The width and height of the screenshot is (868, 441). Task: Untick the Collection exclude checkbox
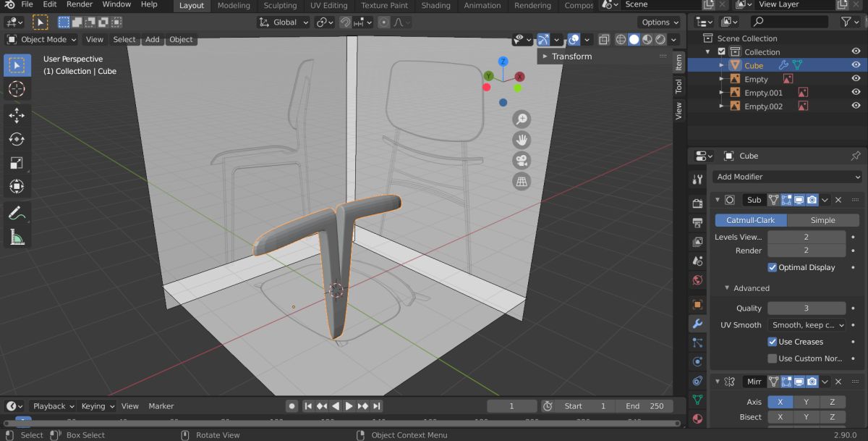721,52
